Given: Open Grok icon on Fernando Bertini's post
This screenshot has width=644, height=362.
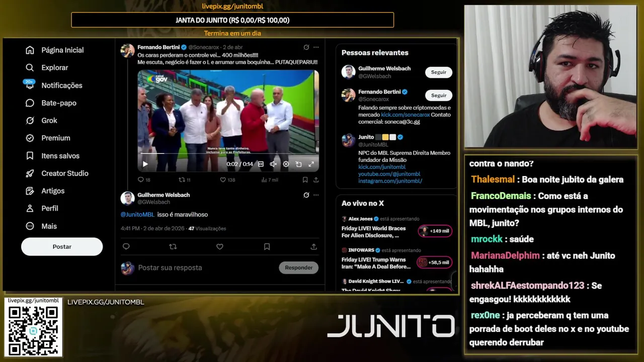Looking at the screenshot, I should pos(306,47).
